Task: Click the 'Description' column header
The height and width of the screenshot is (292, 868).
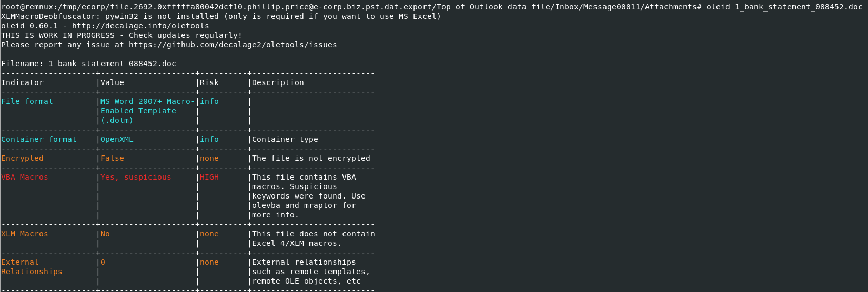Action: point(278,82)
